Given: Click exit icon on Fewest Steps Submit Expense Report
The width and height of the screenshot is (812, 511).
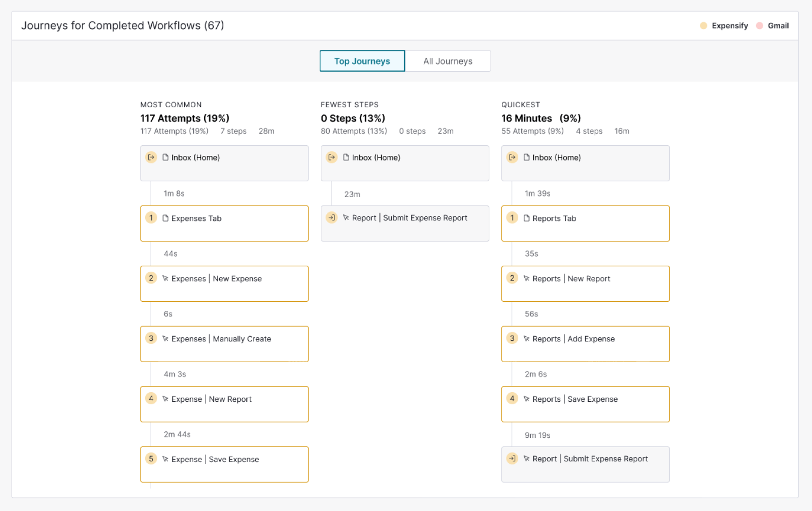Looking at the screenshot, I should click(x=332, y=217).
